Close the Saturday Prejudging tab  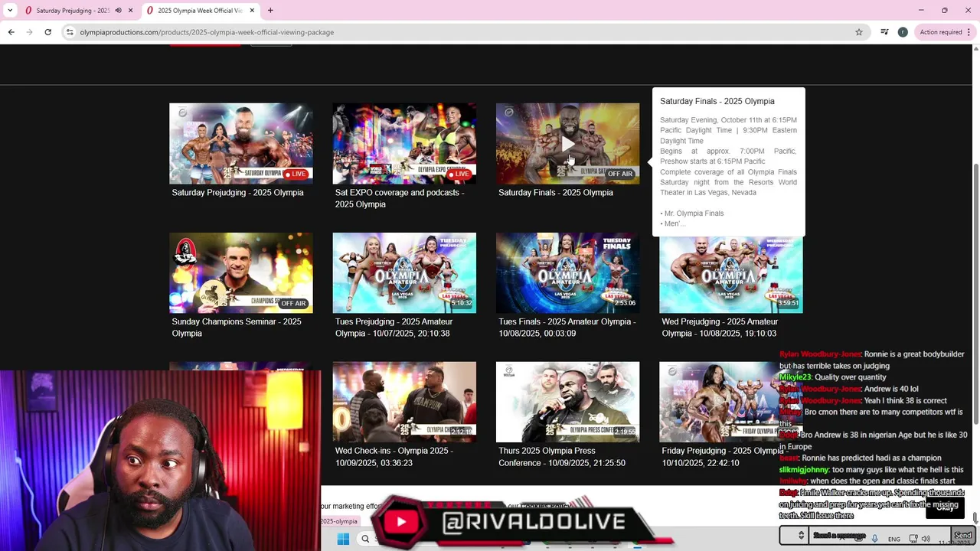(130, 11)
